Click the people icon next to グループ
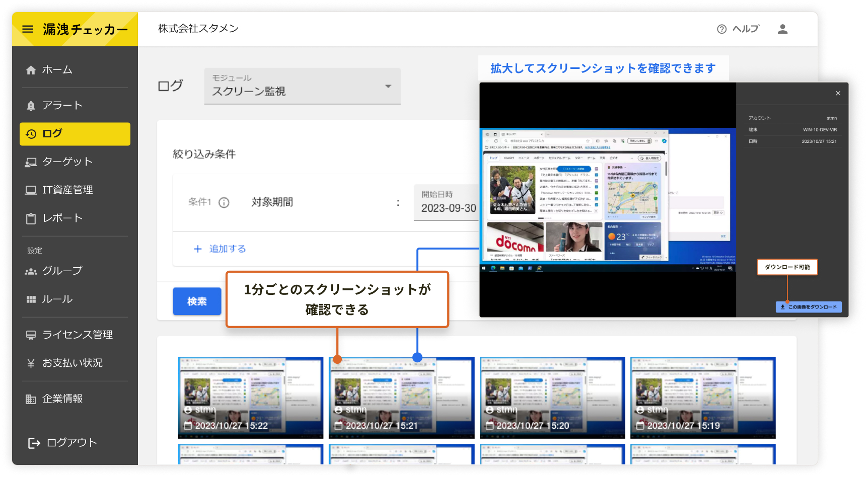 [x=31, y=271]
